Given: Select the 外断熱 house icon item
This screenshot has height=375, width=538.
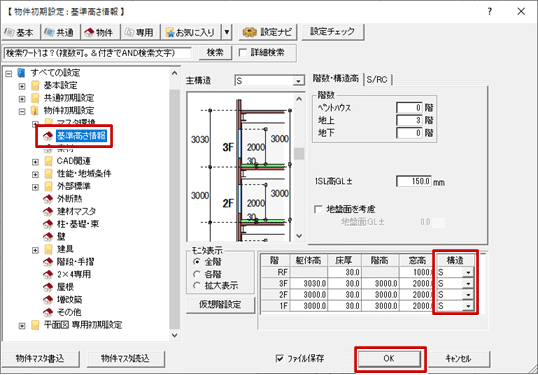Looking at the screenshot, I should [48, 199].
